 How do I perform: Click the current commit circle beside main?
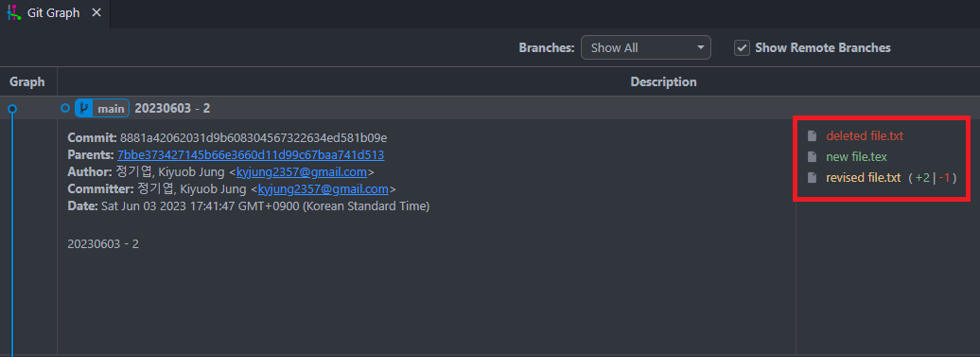65,108
